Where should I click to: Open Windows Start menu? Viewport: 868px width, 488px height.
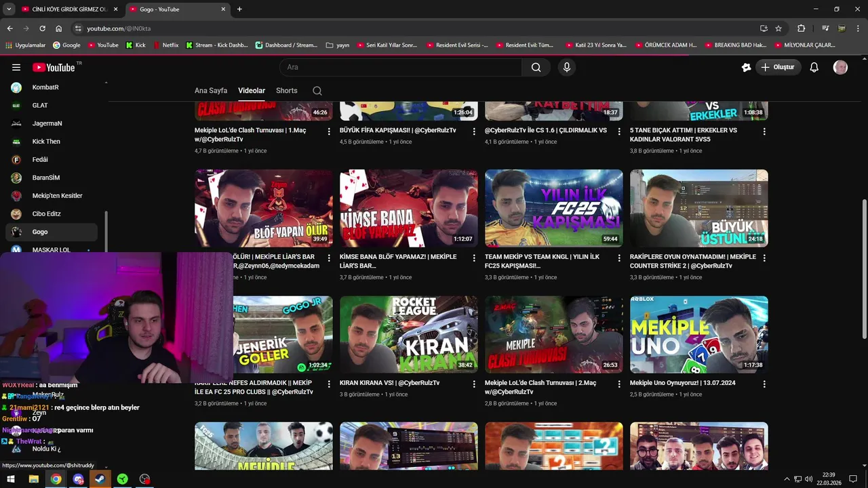click(x=11, y=479)
